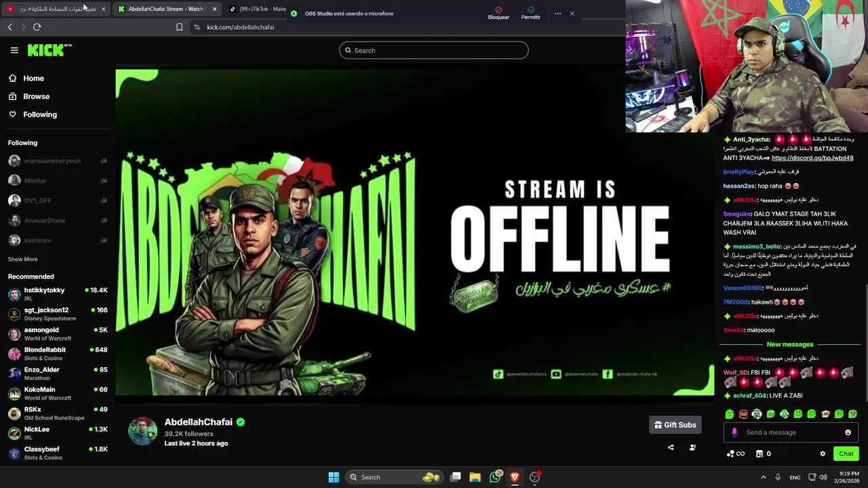Open chat settings gear icon
The height and width of the screenshot is (488, 868).
(x=823, y=454)
